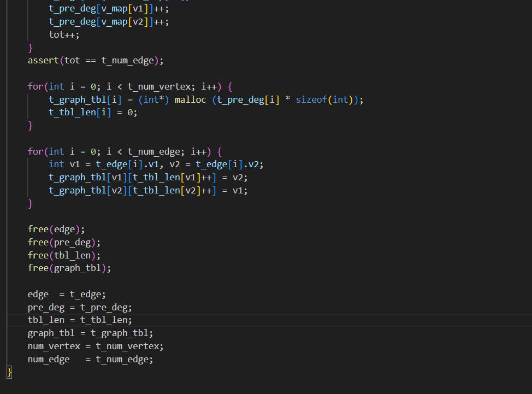Click the 't_tbl_len[i] = 0' line
Viewport: 532px width, 394px height.
click(x=93, y=113)
